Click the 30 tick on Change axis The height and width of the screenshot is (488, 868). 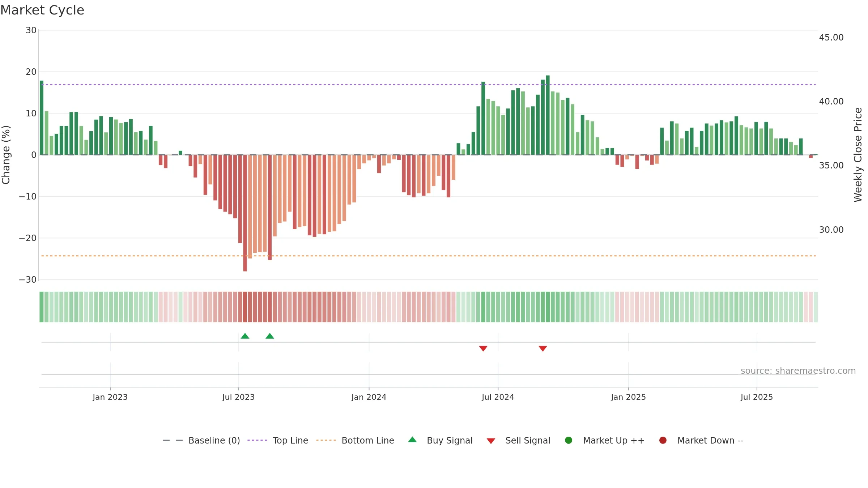31,30
